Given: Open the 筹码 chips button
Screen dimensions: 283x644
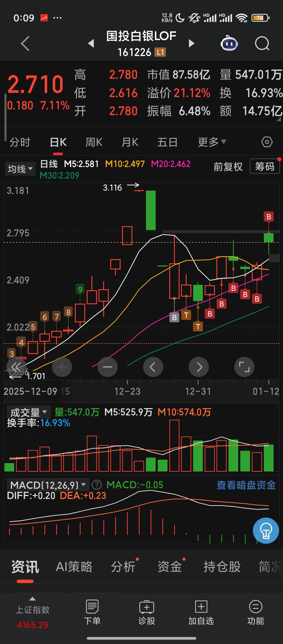Looking at the screenshot, I should 265,166.
